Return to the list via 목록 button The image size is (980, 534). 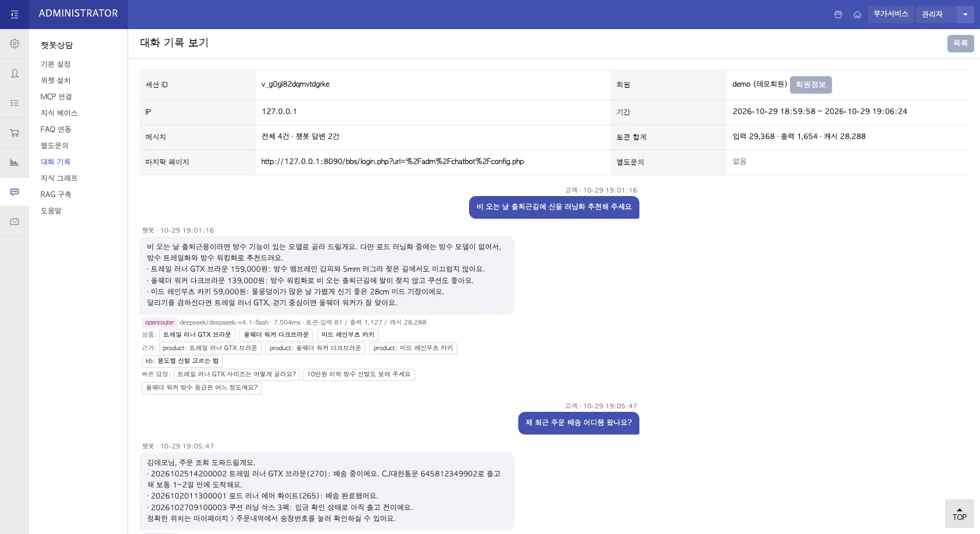point(960,44)
